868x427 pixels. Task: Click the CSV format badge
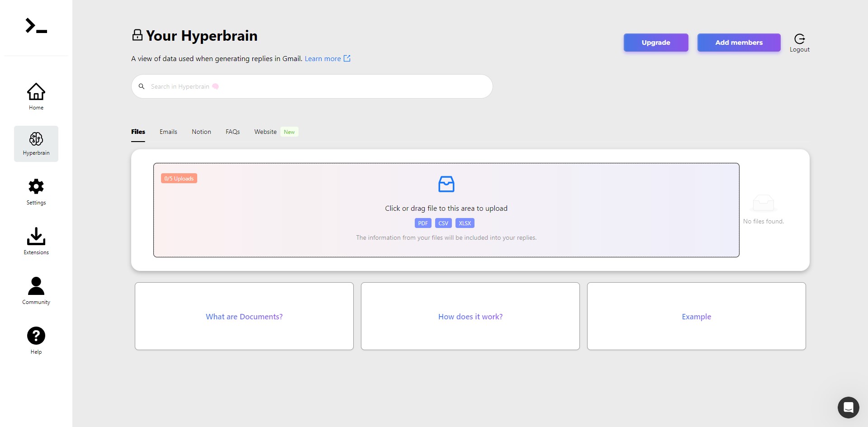coord(443,223)
